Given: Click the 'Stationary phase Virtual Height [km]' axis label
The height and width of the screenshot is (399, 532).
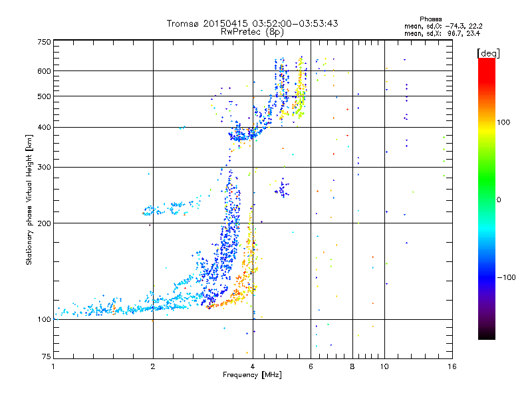Looking at the screenshot, I should [29, 199].
